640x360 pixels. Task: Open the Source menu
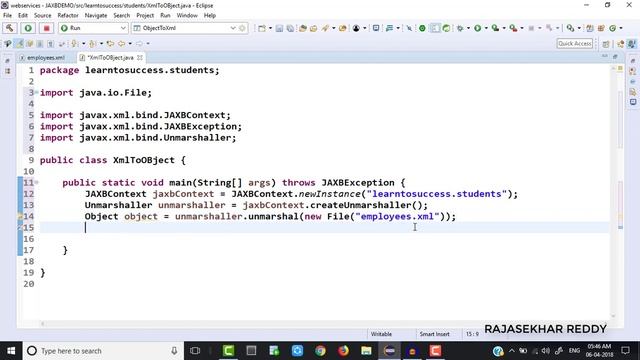42,15
